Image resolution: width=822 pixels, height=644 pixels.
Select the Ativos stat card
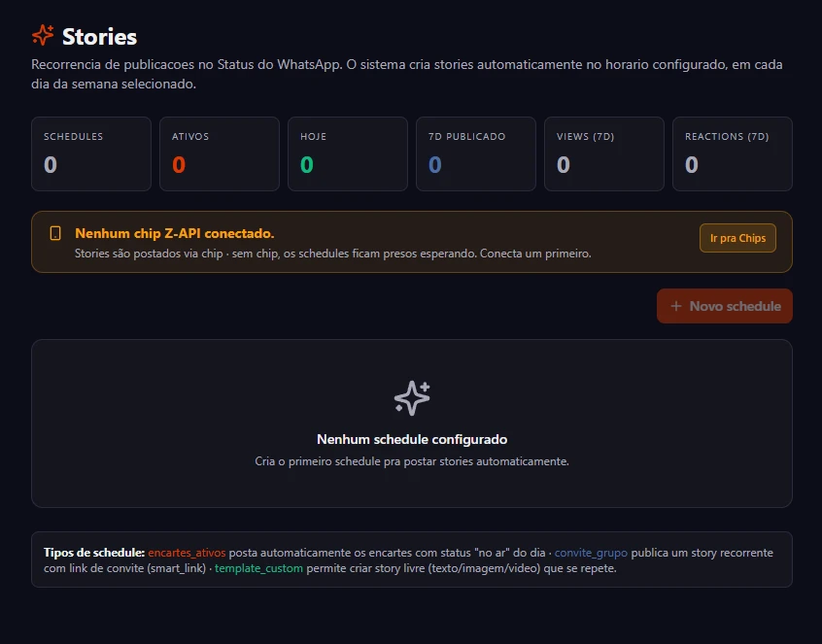click(220, 153)
